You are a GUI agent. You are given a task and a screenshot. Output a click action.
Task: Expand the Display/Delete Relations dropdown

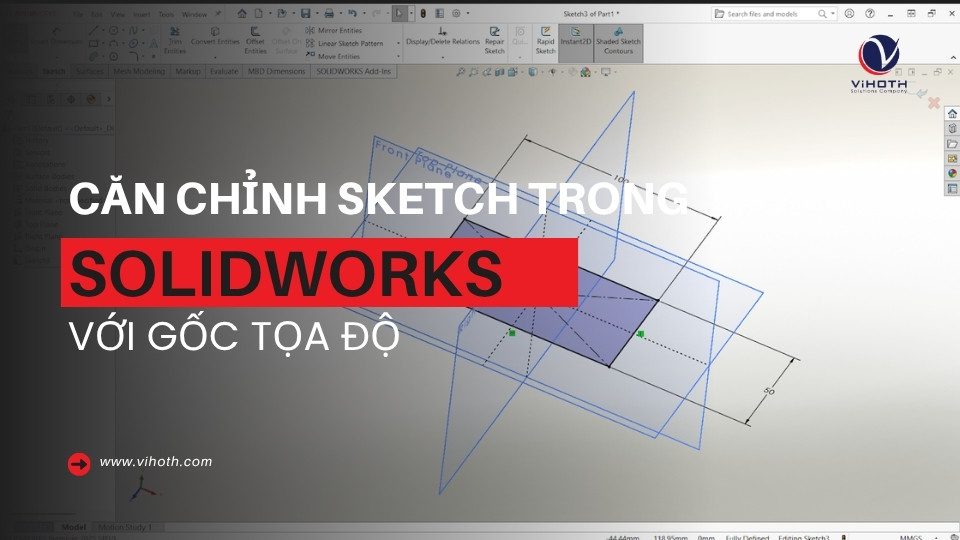tap(443, 57)
